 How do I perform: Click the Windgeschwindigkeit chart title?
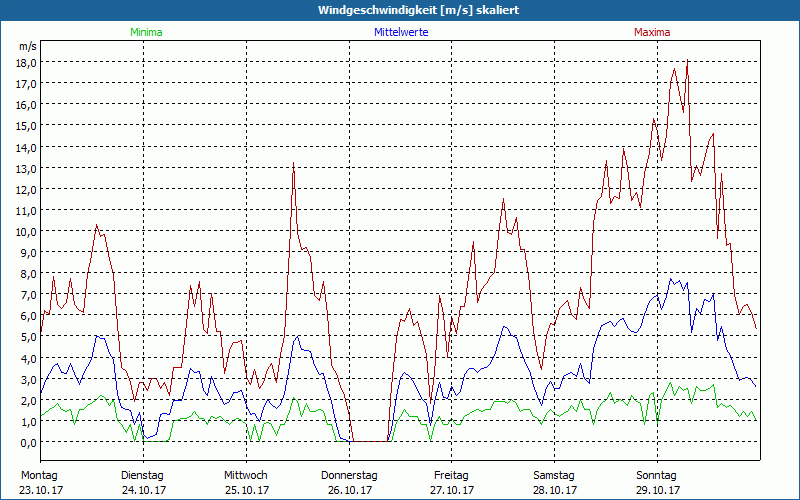point(418,10)
